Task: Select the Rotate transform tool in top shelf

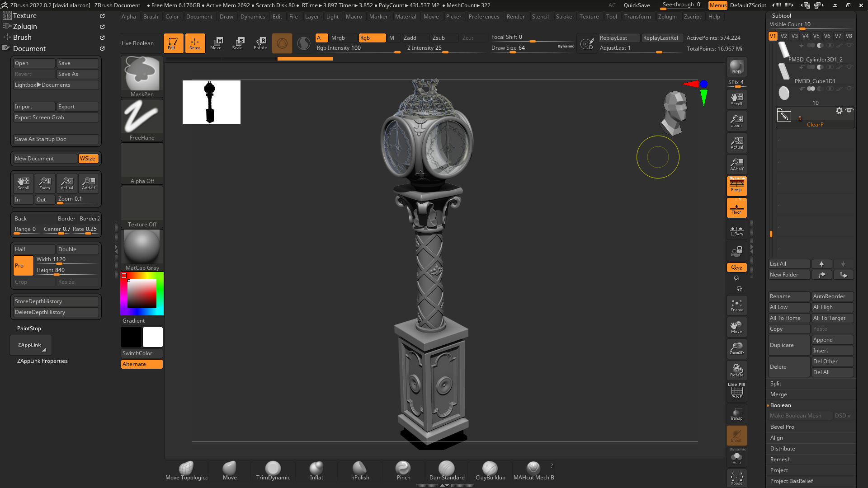Action: click(x=260, y=43)
